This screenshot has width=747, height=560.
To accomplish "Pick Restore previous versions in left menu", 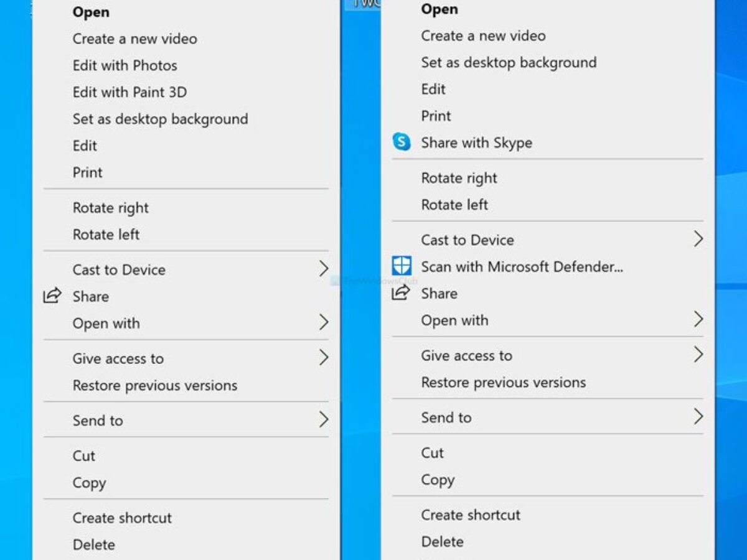I will (x=155, y=385).
